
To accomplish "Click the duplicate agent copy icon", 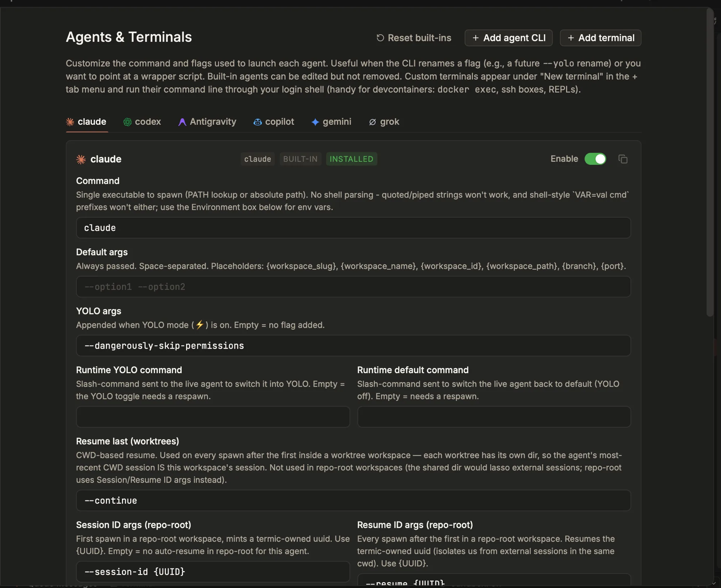I will [x=623, y=159].
